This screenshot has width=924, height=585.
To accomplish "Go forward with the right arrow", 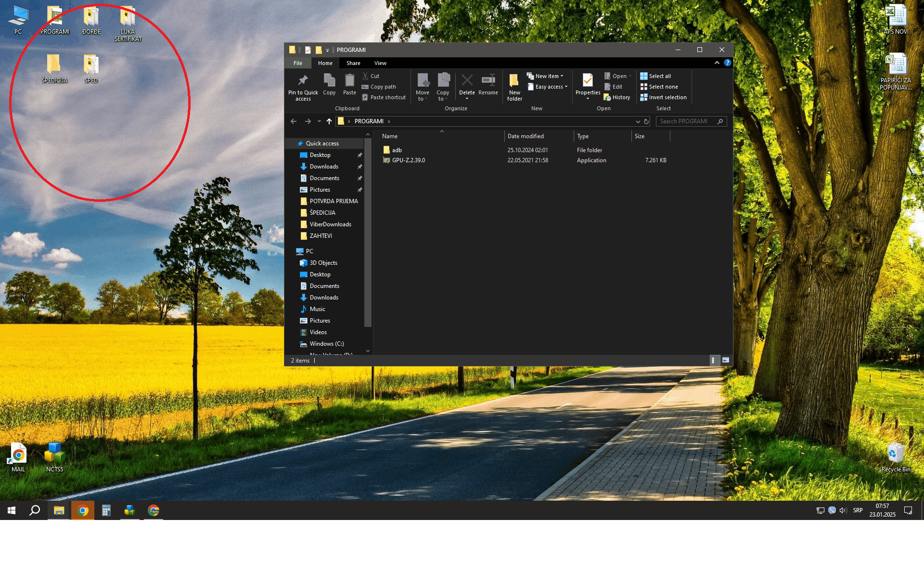I will click(x=308, y=121).
